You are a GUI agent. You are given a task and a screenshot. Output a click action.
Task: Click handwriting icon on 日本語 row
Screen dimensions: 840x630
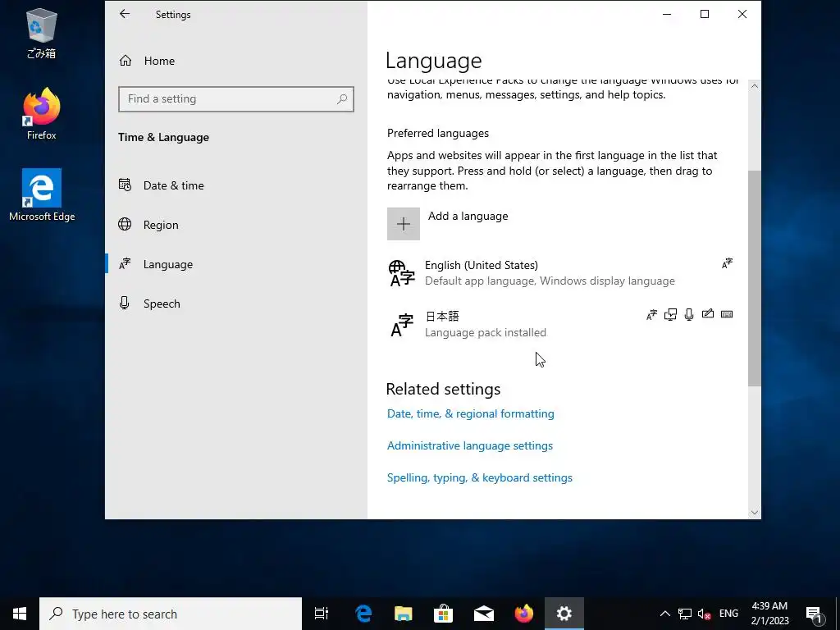[x=708, y=314]
